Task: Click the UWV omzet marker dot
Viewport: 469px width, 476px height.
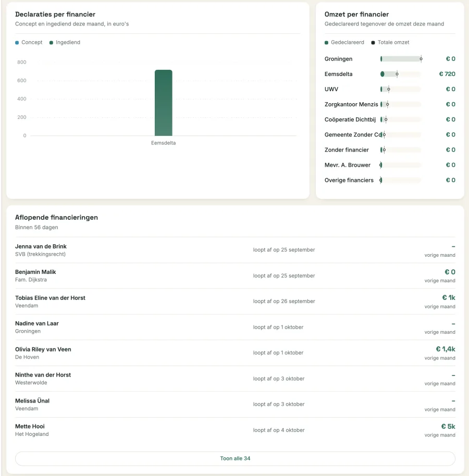Action: pos(389,89)
